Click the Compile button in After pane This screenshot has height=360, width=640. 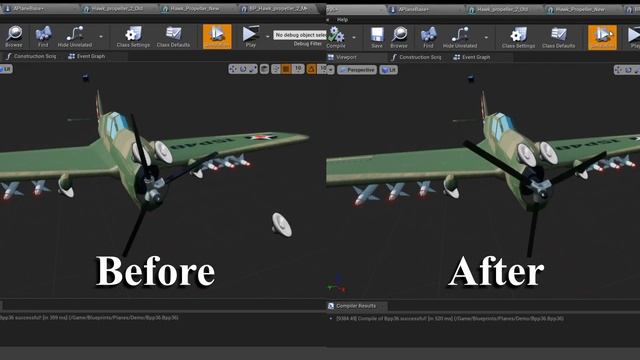tap(336, 37)
